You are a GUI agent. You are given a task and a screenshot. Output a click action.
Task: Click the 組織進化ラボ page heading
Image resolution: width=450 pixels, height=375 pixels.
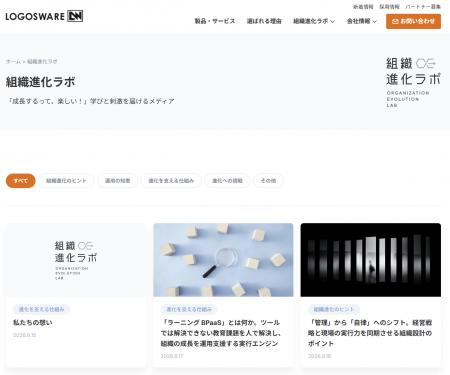41,82
